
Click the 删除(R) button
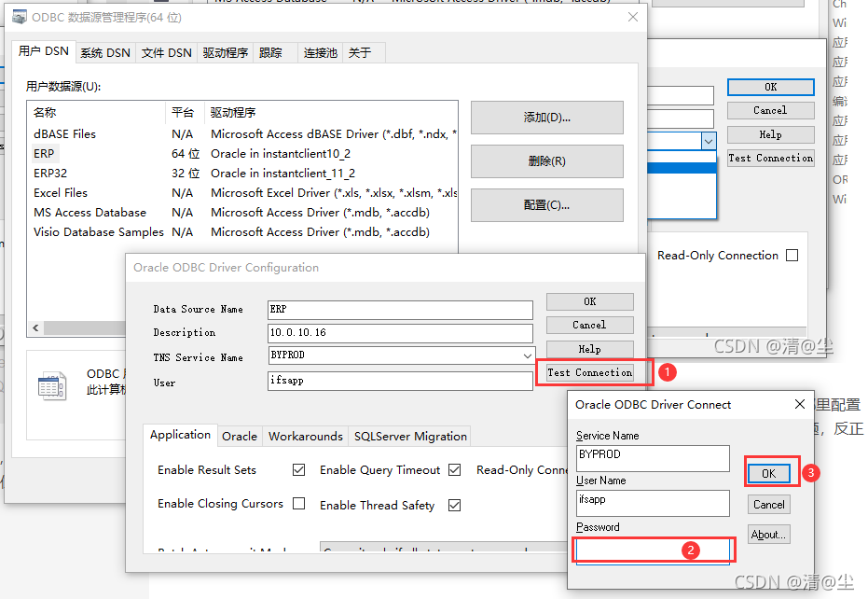click(x=547, y=161)
